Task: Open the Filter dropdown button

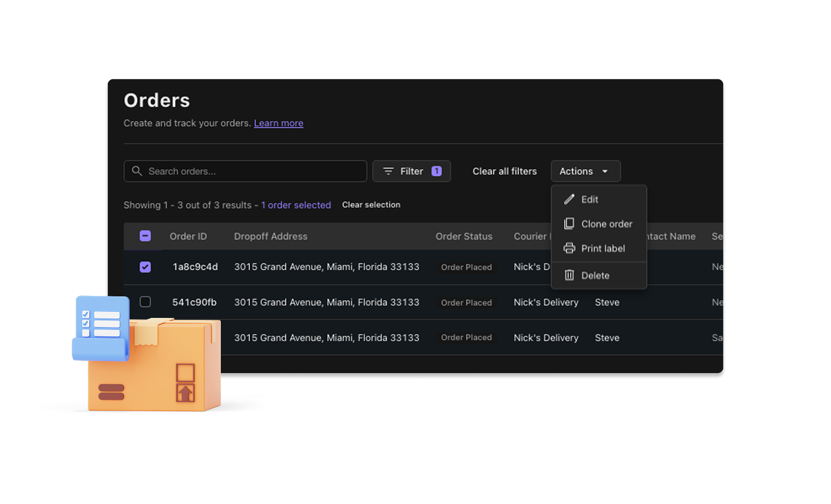Action: pos(411,171)
